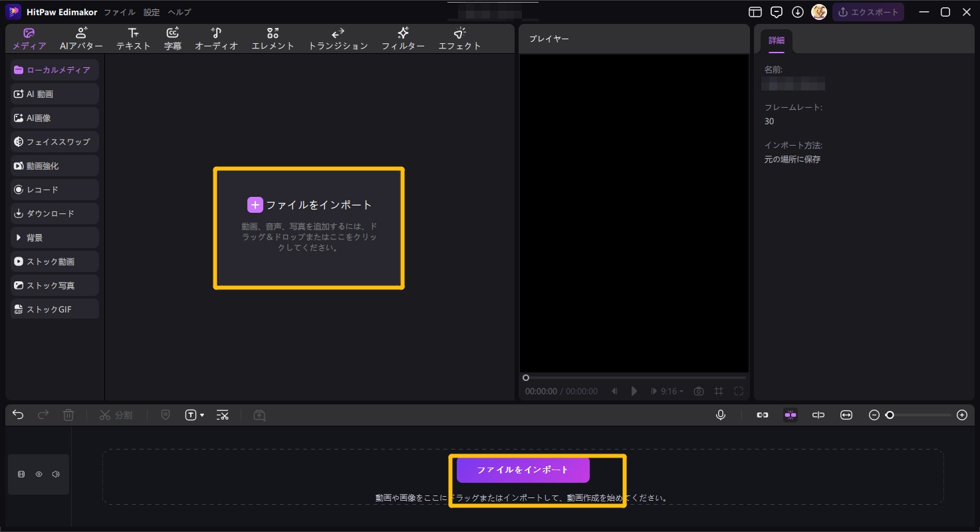Viewport: 980px width, 532px height.
Task: Switch to the AIアバター tab
Action: (81, 39)
